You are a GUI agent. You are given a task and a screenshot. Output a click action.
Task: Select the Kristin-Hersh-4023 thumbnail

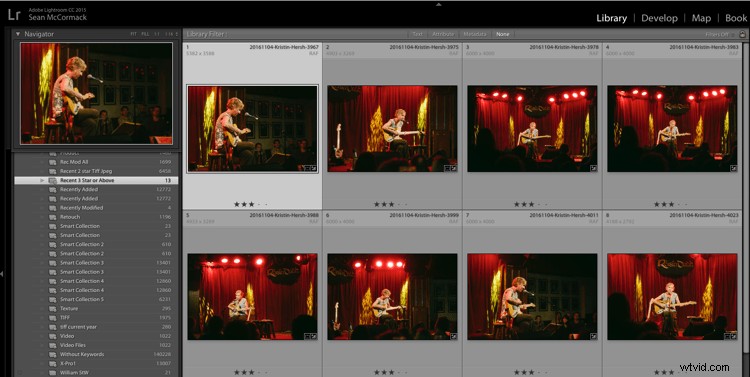pyautogui.click(x=672, y=297)
